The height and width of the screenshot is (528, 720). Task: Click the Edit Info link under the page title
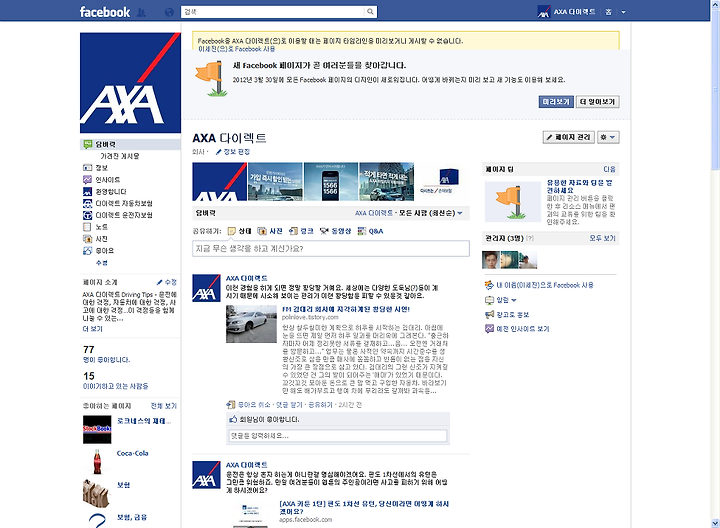pos(236,152)
